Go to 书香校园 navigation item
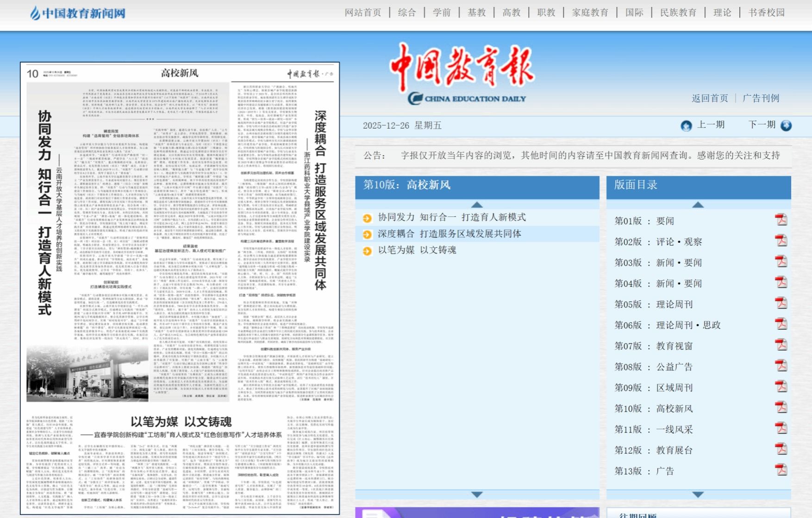 766,12
